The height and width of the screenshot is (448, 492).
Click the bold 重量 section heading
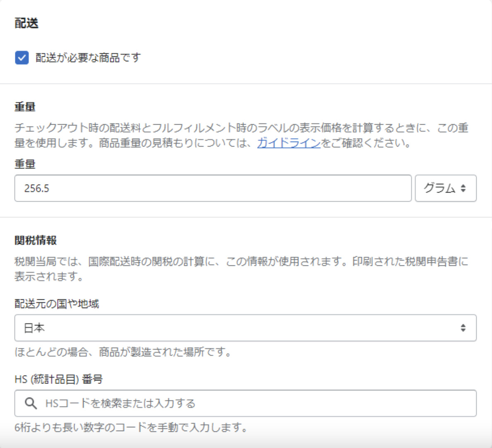25,107
